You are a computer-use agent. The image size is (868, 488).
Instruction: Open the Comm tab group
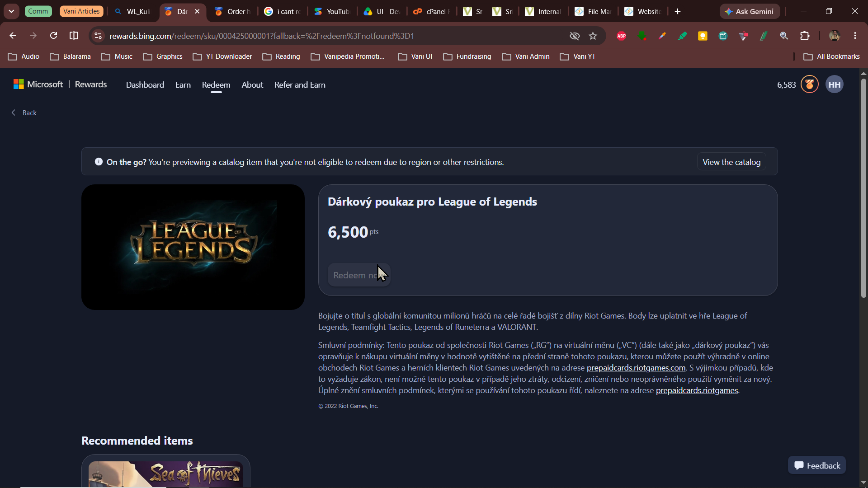coord(38,11)
